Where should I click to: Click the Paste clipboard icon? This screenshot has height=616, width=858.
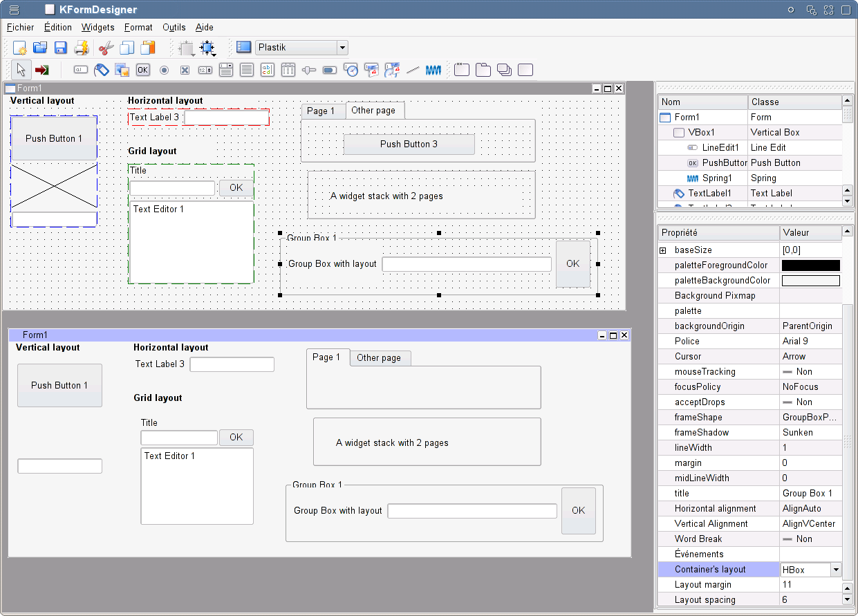[x=148, y=48]
